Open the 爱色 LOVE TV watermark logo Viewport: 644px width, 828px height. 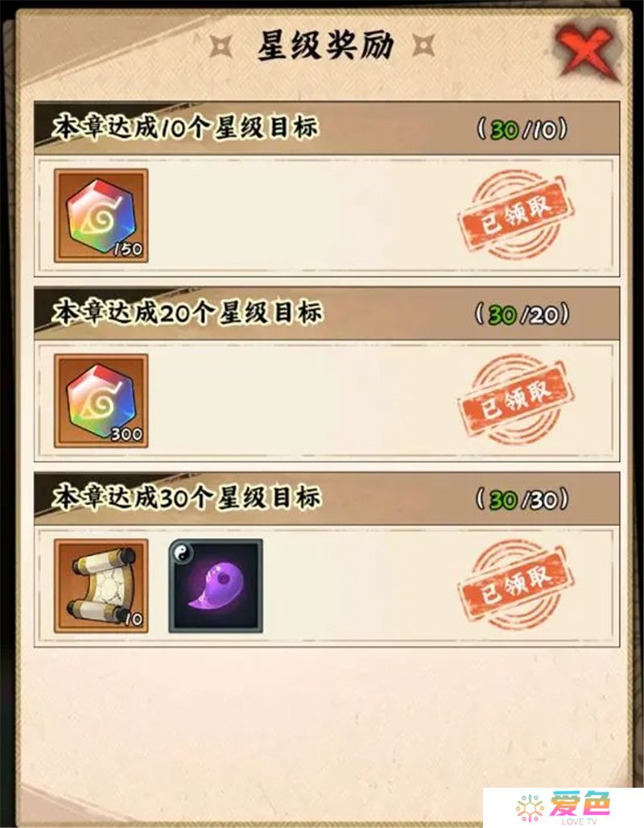pos(563,807)
